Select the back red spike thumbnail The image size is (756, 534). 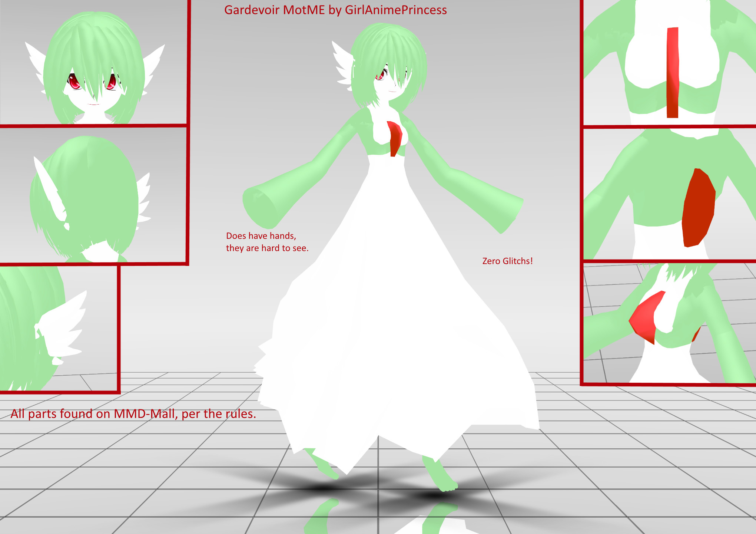click(670, 194)
